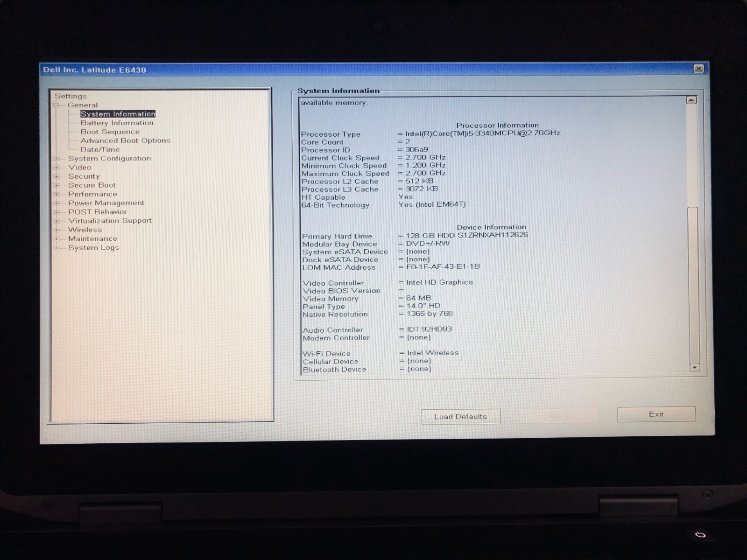Screen dimensions: 747x560
Task: Expand the System Configuration plus box
Action: (56, 159)
